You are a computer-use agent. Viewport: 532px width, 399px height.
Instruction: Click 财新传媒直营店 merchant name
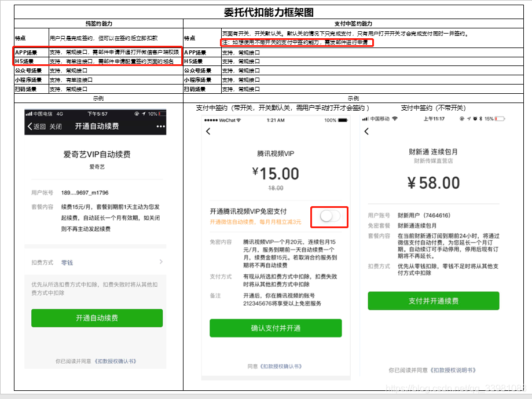[433, 161]
